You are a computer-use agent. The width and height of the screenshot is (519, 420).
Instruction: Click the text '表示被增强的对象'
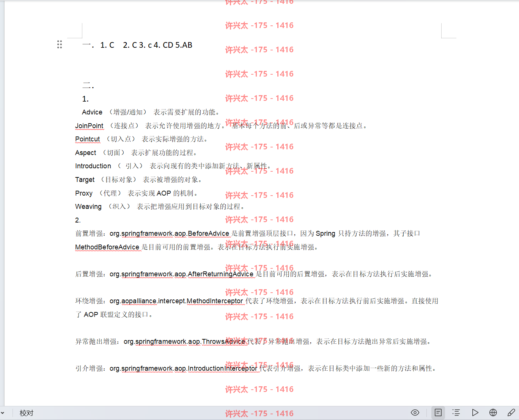pos(170,180)
